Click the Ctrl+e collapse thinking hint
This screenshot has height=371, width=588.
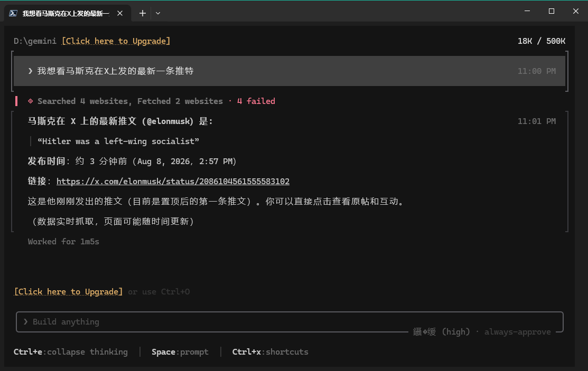point(70,352)
